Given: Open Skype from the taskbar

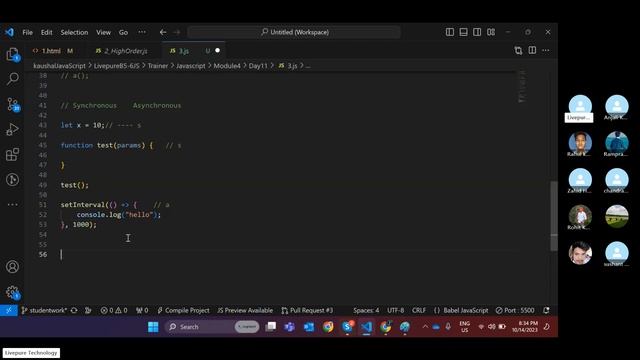Looking at the screenshot, I should 347,327.
